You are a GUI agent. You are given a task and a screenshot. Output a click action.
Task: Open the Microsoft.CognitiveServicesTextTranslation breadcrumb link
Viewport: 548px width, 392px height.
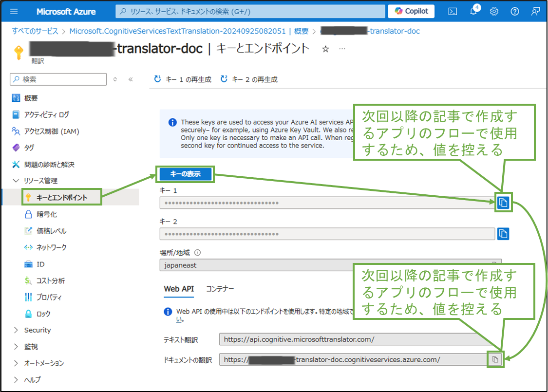click(189, 31)
